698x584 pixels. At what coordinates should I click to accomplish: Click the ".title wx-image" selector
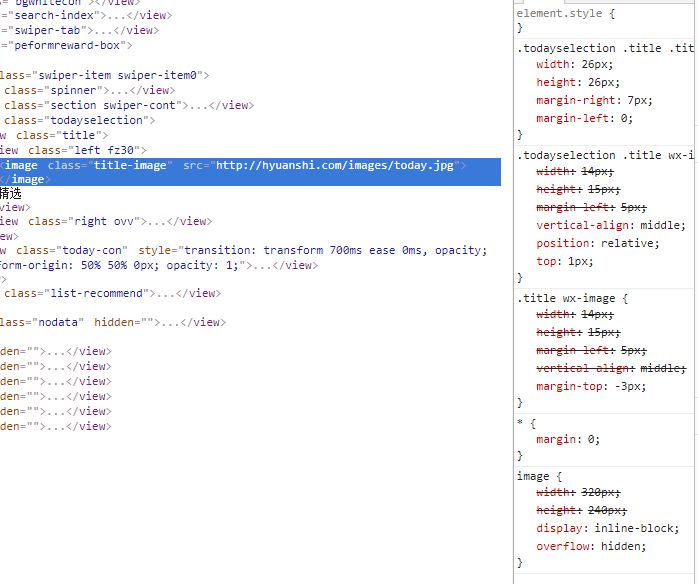click(566, 298)
